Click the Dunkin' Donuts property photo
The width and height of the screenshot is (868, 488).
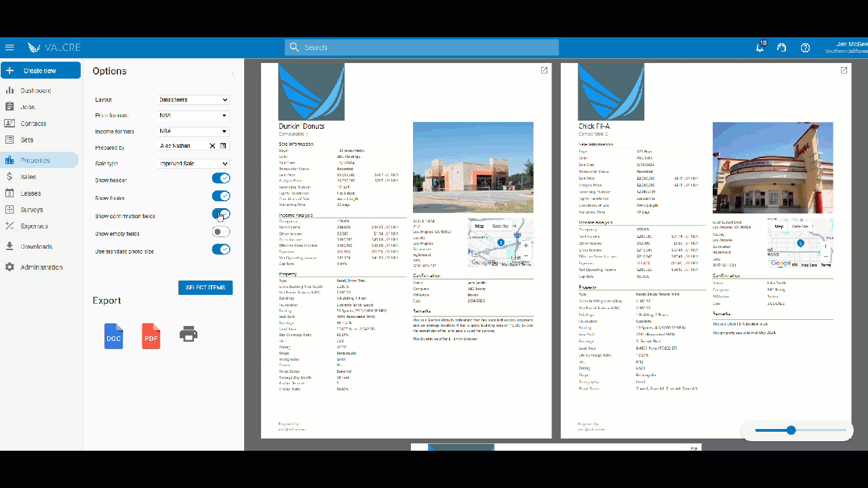tap(473, 167)
